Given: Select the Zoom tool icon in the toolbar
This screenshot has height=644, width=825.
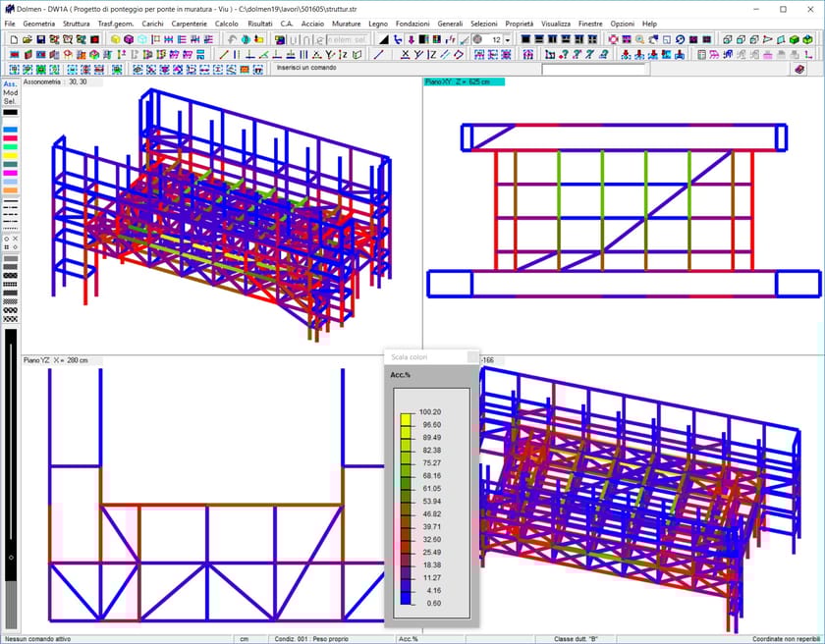Looking at the screenshot, I should [639, 39].
